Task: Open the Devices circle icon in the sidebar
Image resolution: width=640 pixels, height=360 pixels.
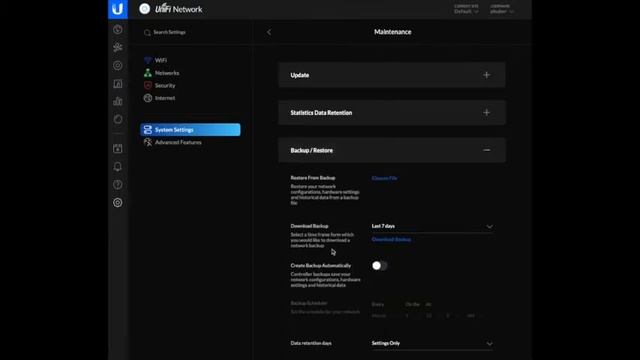Action: point(118,65)
